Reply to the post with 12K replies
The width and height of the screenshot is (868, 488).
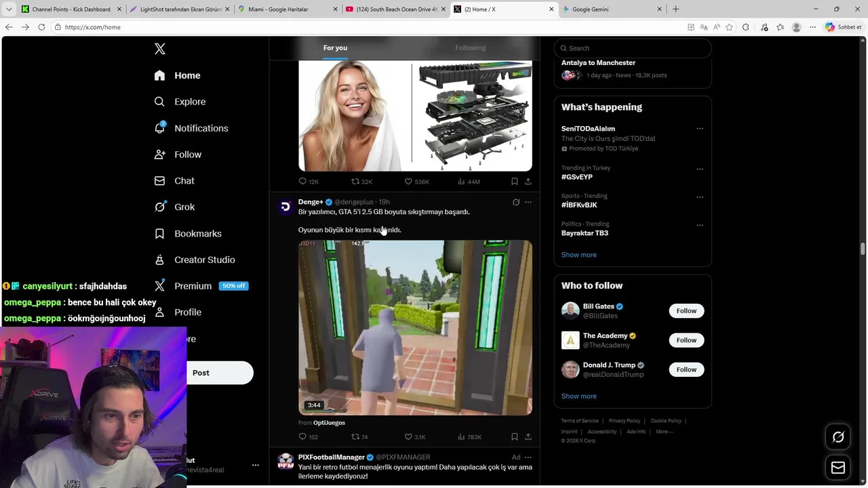pos(302,182)
